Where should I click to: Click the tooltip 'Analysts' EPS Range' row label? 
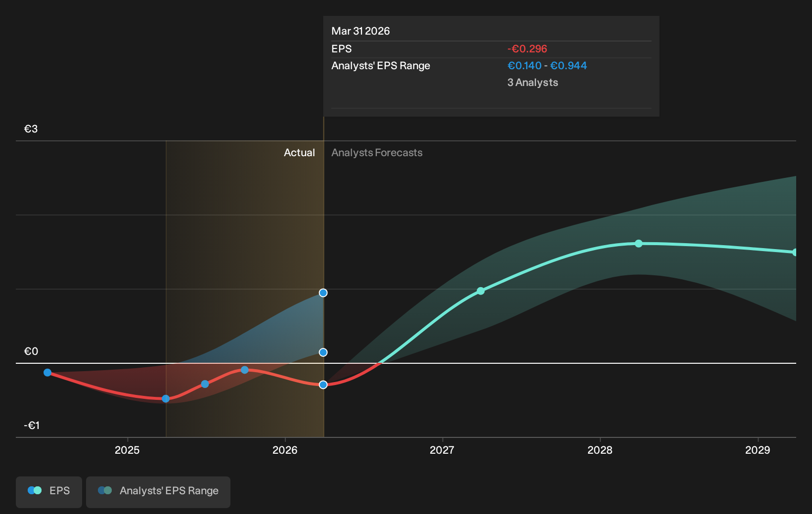pos(381,66)
